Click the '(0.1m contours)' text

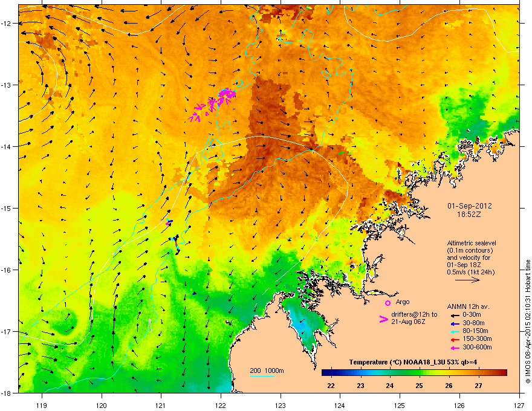pos(470,251)
